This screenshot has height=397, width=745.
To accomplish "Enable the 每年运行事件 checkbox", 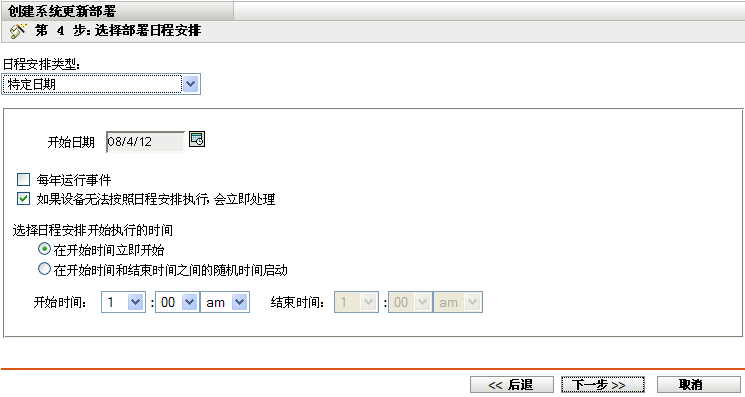I will pos(23,180).
